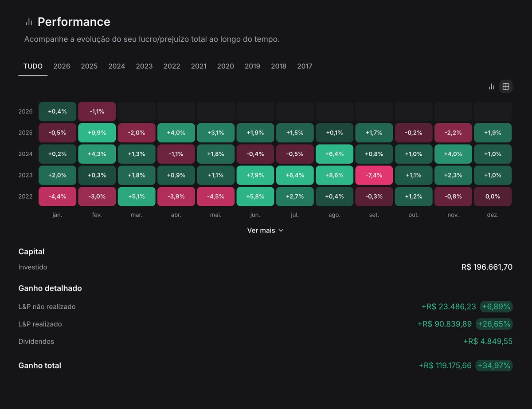Viewport: 532px width, 409px height.
Task: Click the +26,65% badge beside L&P realizado
Action: [494, 324]
